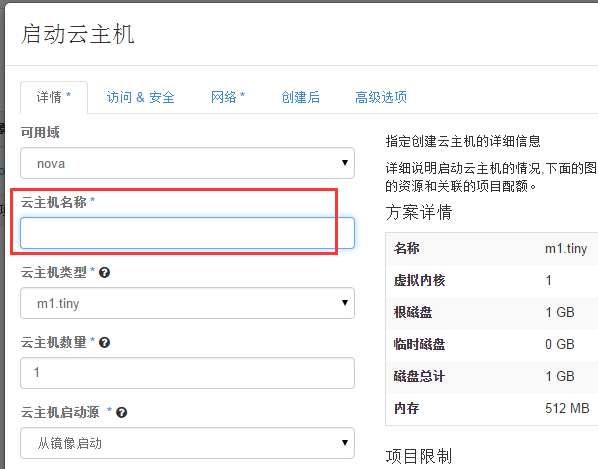This screenshot has width=598, height=469.
Task: Click the 内存 512 MB row
Action: coord(492,409)
